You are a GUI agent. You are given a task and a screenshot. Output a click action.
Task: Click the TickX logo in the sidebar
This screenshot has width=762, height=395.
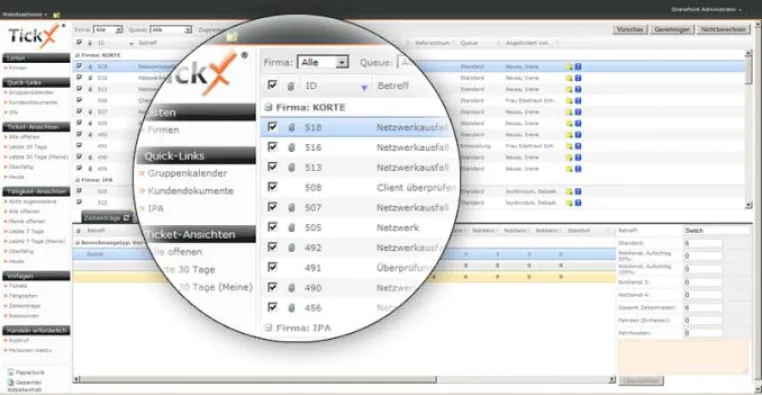[35, 35]
